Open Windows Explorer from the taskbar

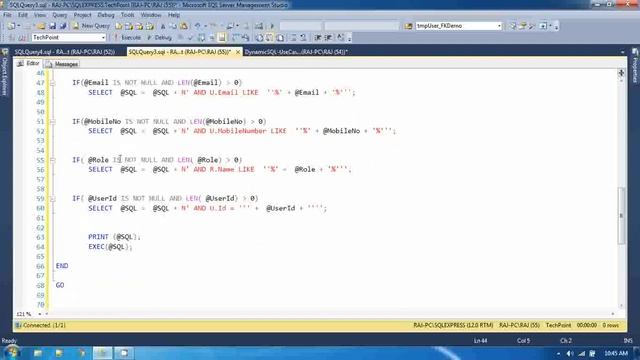pos(38,353)
